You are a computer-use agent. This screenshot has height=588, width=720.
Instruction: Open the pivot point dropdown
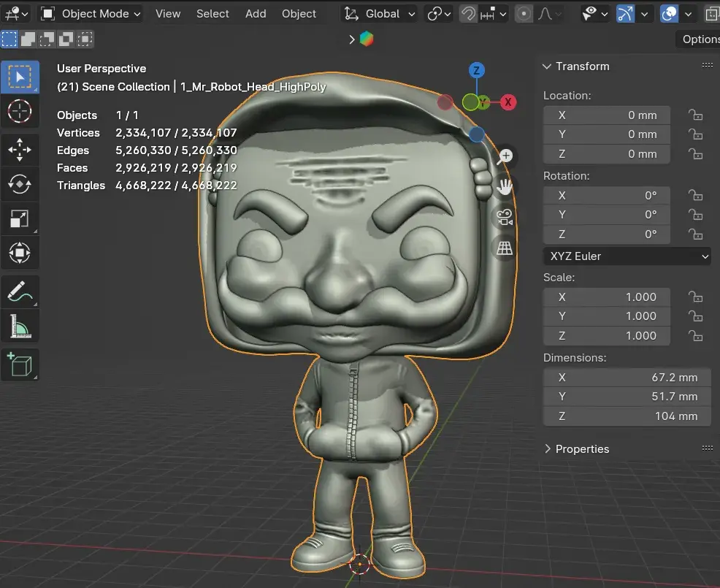pos(439,14)
